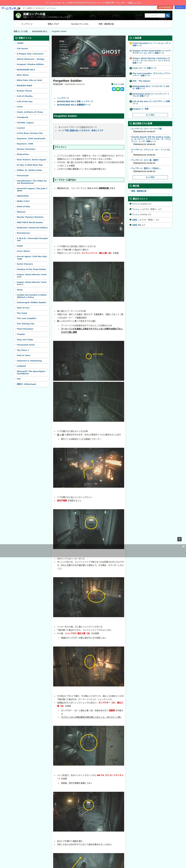
Task: Open Mafia II DLC sidebar entry
Action: pyautogui.click(x=23, y=201)
